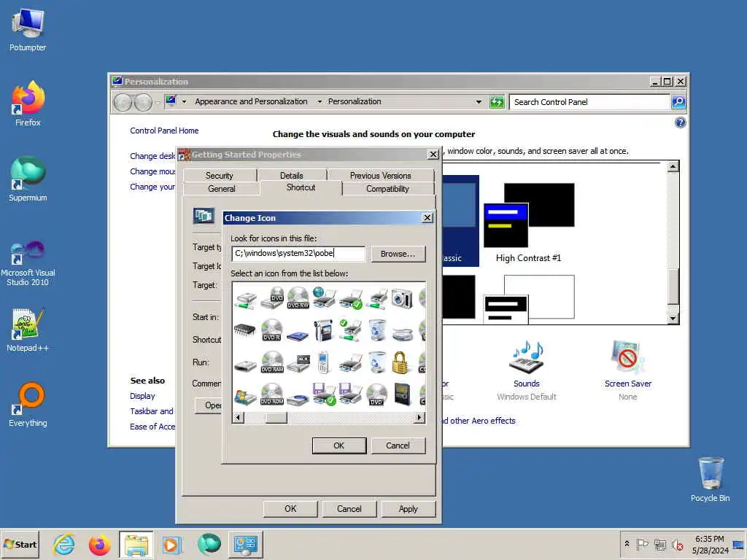Click Apply in Getting Started Properties
747x560 pixels.
tap(409, 509)
